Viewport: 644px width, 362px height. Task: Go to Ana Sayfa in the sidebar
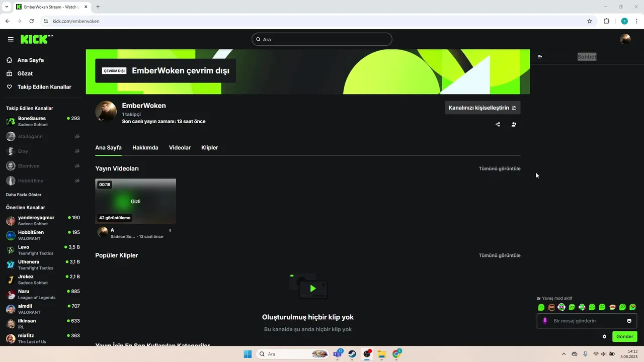coord(31,60)
